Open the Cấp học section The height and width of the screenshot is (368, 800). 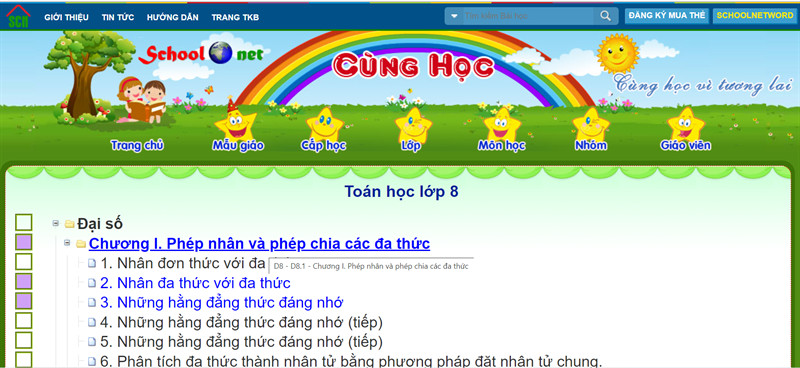[x=323, y=146]
